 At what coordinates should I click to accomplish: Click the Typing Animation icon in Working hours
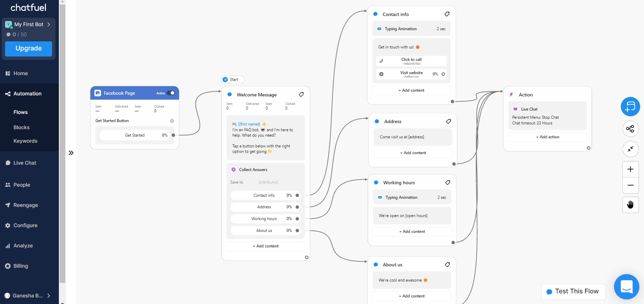pos(380,197)
